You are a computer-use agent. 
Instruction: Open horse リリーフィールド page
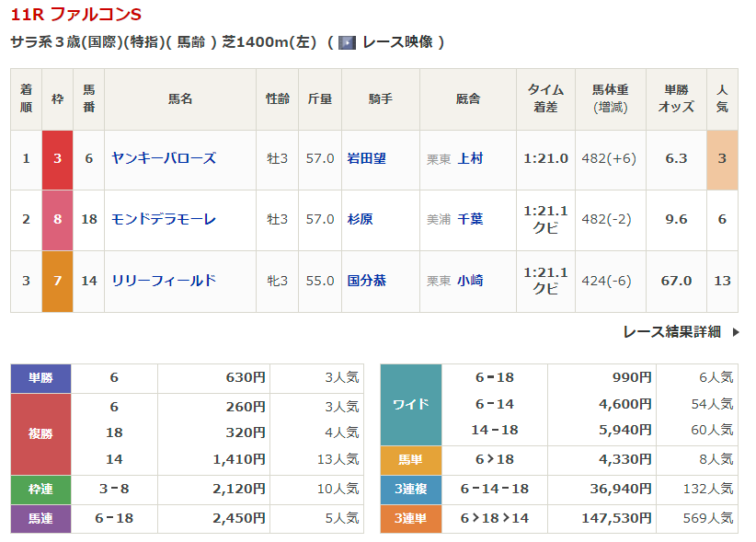(164, 281)
